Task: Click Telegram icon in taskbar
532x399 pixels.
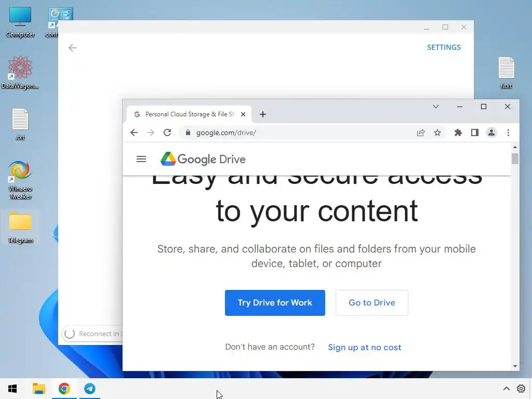Action: [90, 389]
